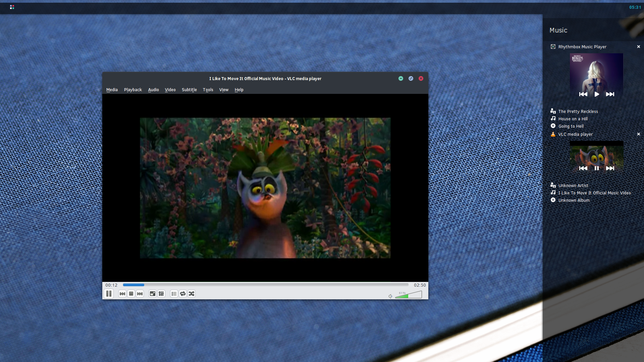Click music note icon beside House on a Hill
This screenshot has height=362, width=644.
click(x=553, y=118)
